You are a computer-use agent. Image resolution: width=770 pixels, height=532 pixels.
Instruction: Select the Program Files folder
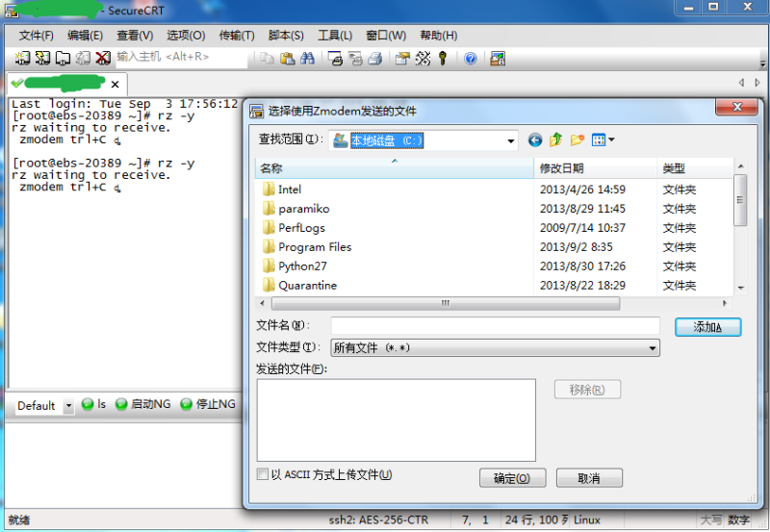(307, 247)
